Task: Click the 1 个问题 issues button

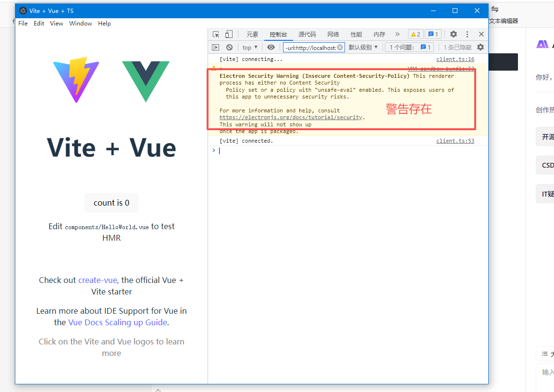Action: pos(410,48)
